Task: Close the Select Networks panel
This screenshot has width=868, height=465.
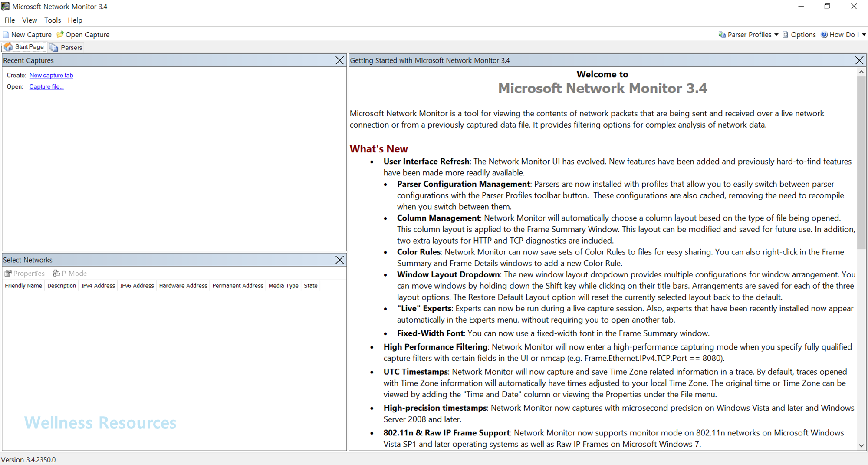Action: (x=340, y=260)
